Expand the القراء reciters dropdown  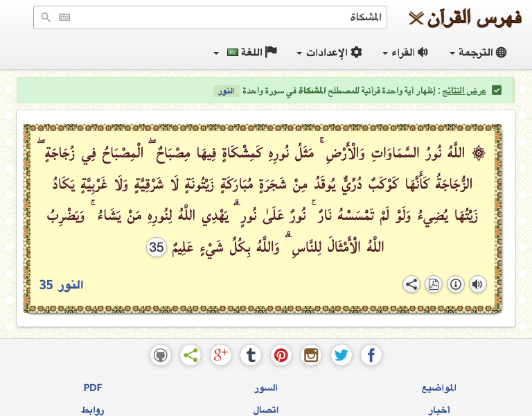405,52
